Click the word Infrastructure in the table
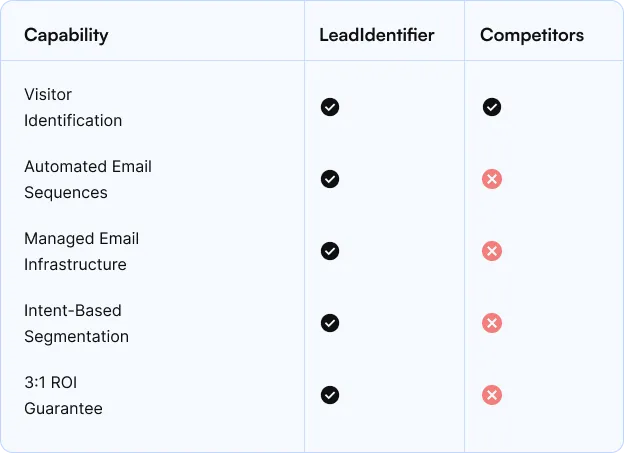This screenshot has height=453, width=624. pyautogui.click(x=75, y=265)
